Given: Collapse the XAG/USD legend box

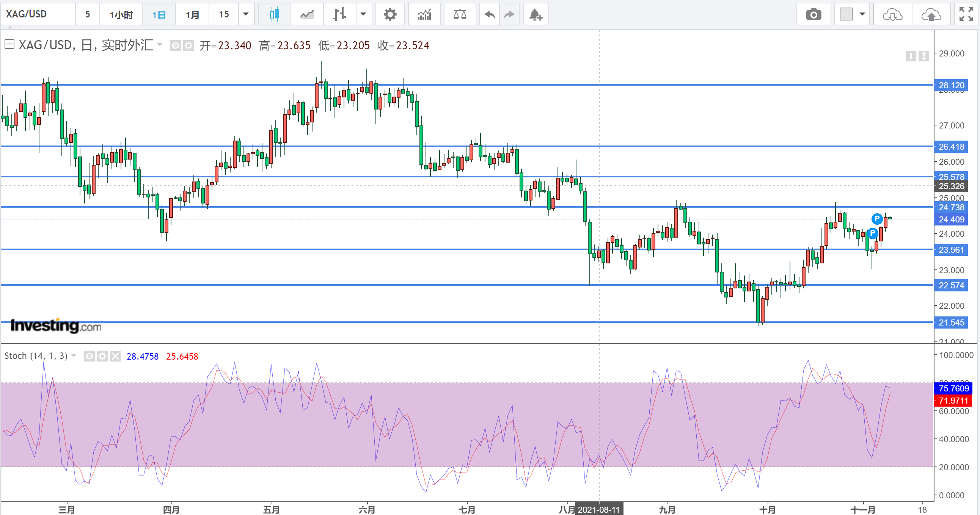Looking at the screenshot, I should point(9,44).
